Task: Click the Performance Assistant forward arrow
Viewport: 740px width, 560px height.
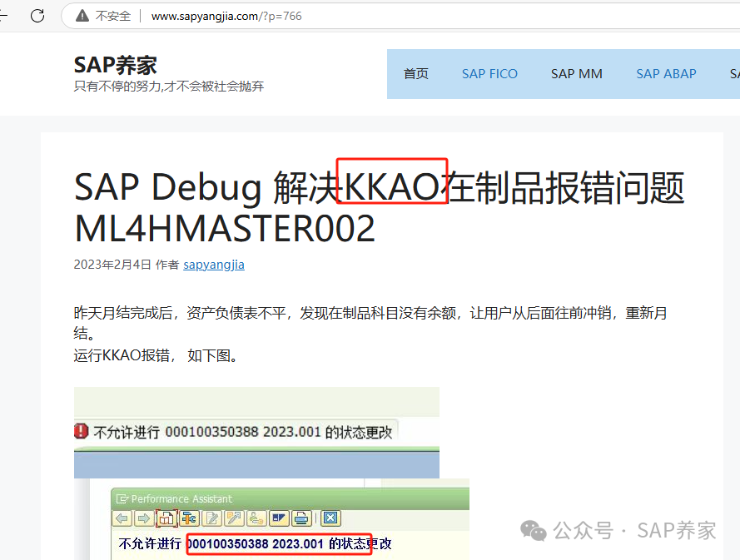Action: point(143,518)
